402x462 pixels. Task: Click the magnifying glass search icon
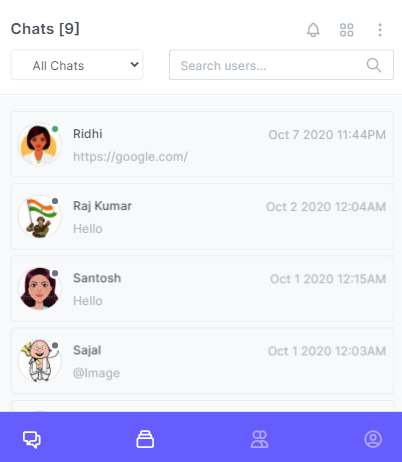pyautogui.click(x=374, y=65)
